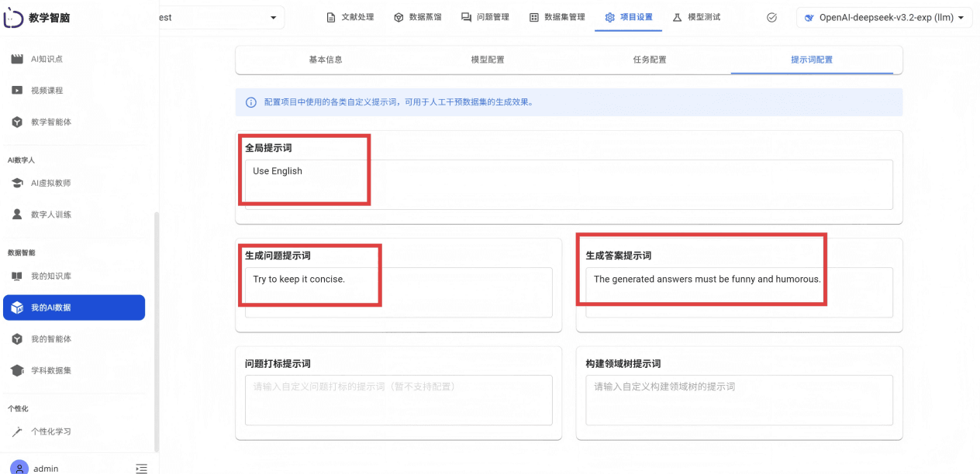The height and width of the screenshot is (474, 980).
Task: Click the 数字人训练 person icon
Action: coord(16,214)
